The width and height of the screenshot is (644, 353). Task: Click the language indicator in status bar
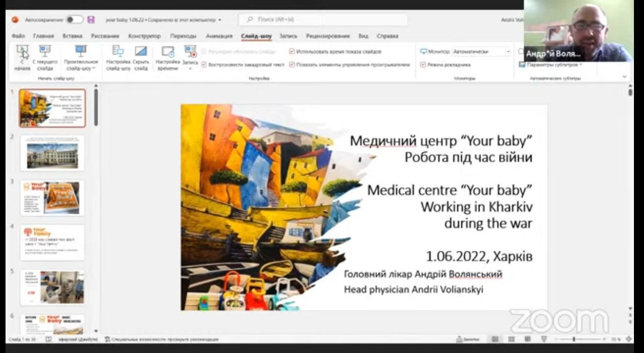77,339
